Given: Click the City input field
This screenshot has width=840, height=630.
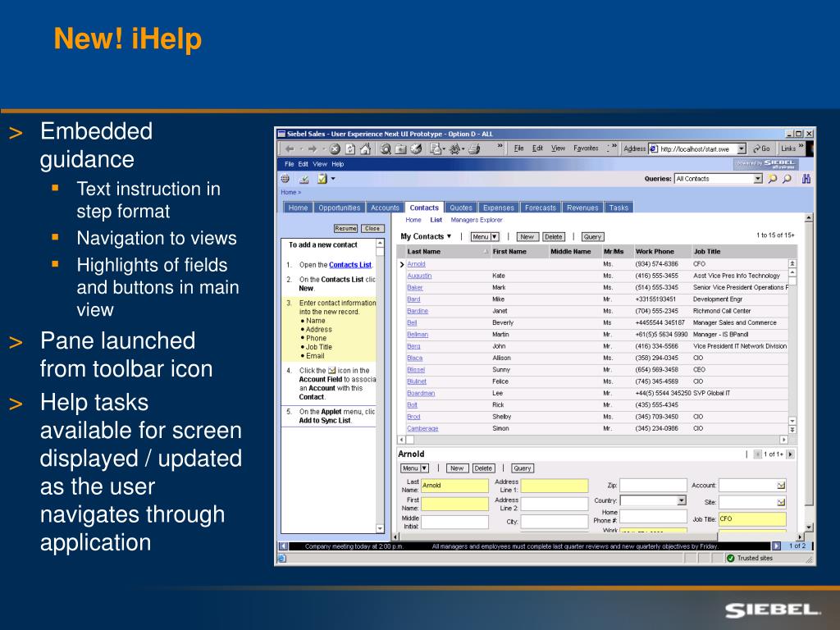Looking at the screenshot, I should point(555,521).
